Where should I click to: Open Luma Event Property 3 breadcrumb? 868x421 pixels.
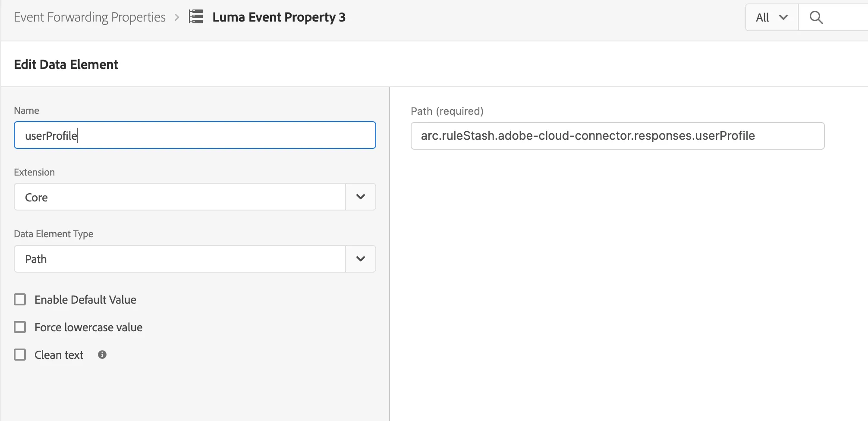[x=279, y=17]
